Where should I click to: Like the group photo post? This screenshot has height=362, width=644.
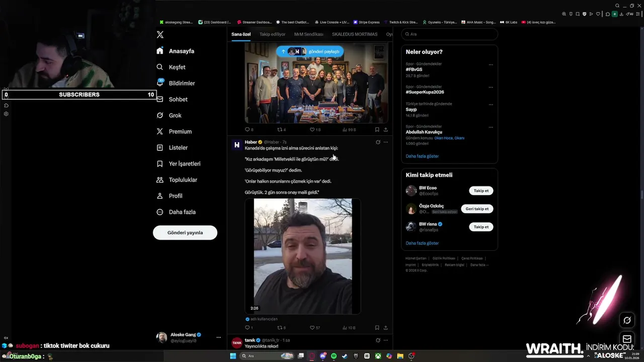315,130
